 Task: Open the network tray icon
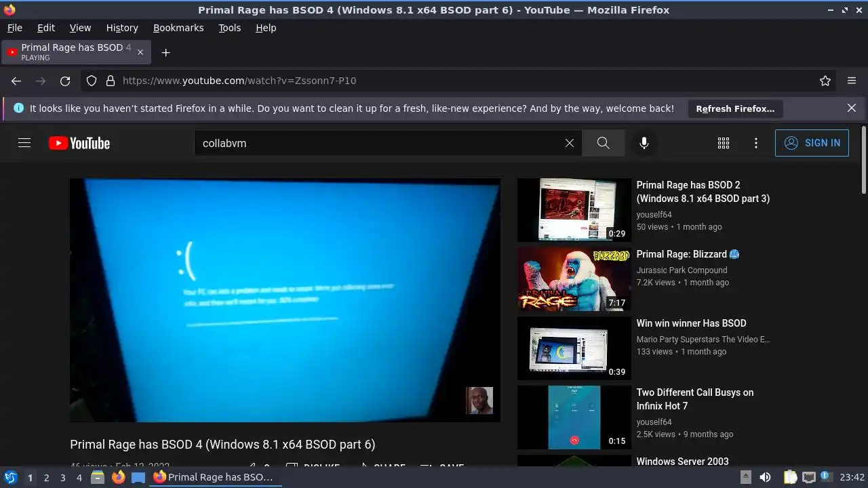coord(808,477)
